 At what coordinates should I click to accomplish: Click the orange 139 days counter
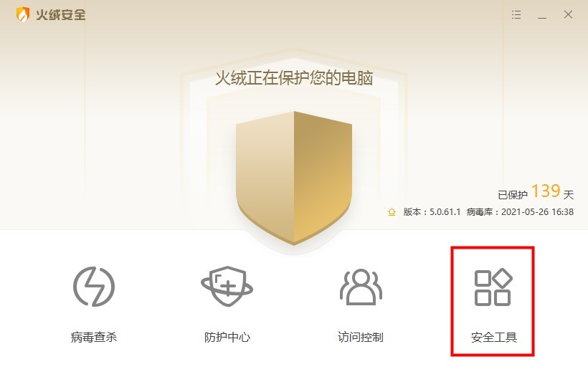point(546,191)
